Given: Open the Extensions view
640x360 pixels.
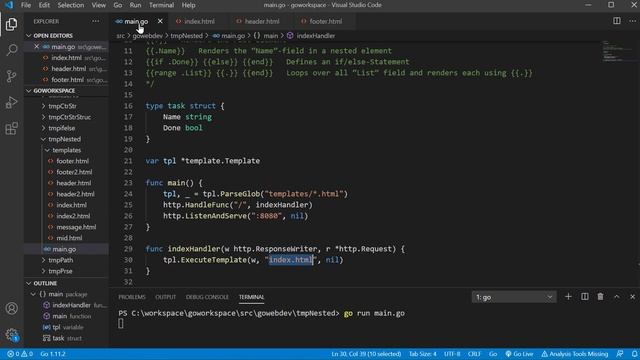Looking at the screenshot, I should pyautogui.click(x=11, y=129).
